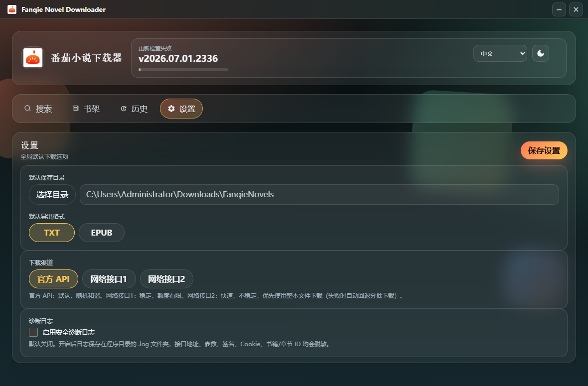Close the Fanqie Novel Downloader window
Viewport: 588px width, 386px height.
click(x=576, y=9)
